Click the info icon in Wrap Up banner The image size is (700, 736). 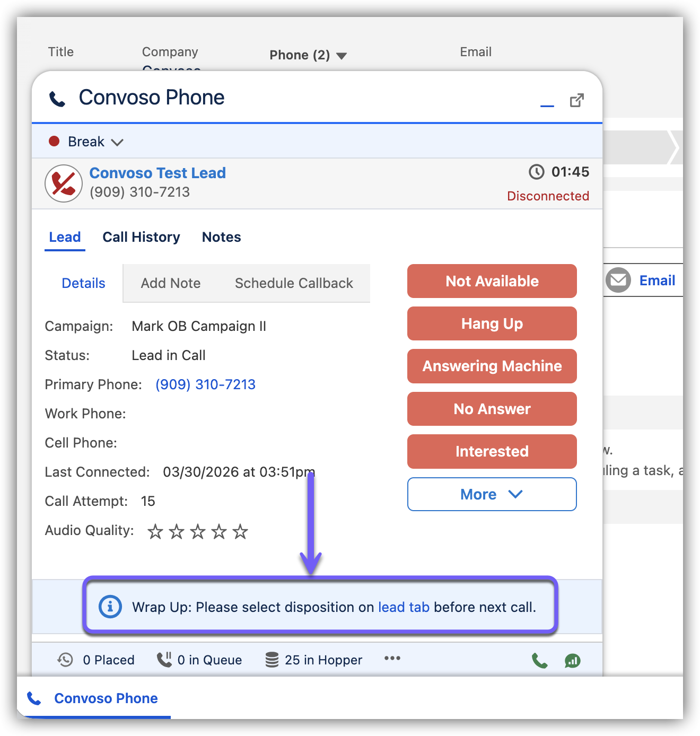point(110,607)
